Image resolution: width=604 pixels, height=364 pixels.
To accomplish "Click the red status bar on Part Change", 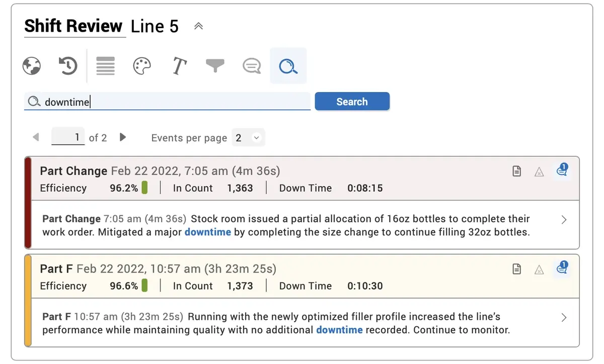I will 28,203.
